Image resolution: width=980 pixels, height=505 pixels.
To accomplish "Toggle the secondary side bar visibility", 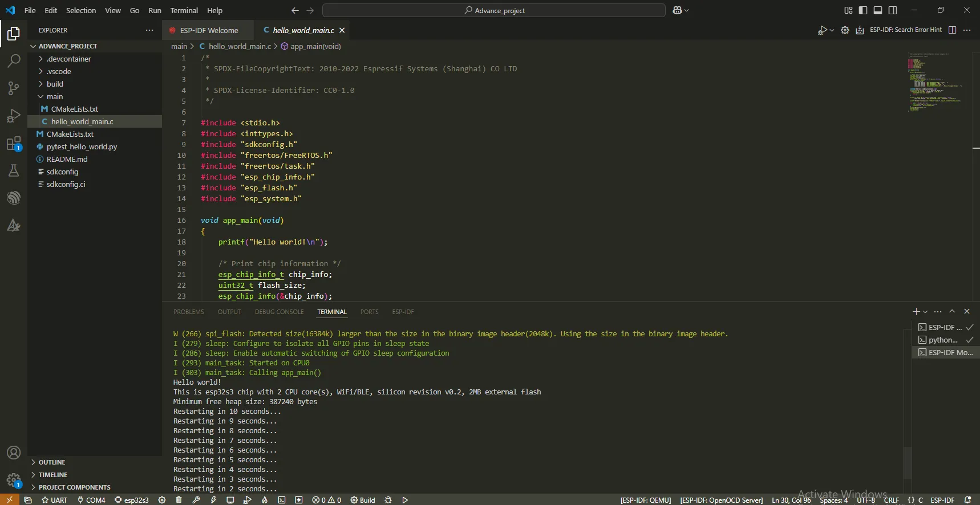I will point(893,10).
